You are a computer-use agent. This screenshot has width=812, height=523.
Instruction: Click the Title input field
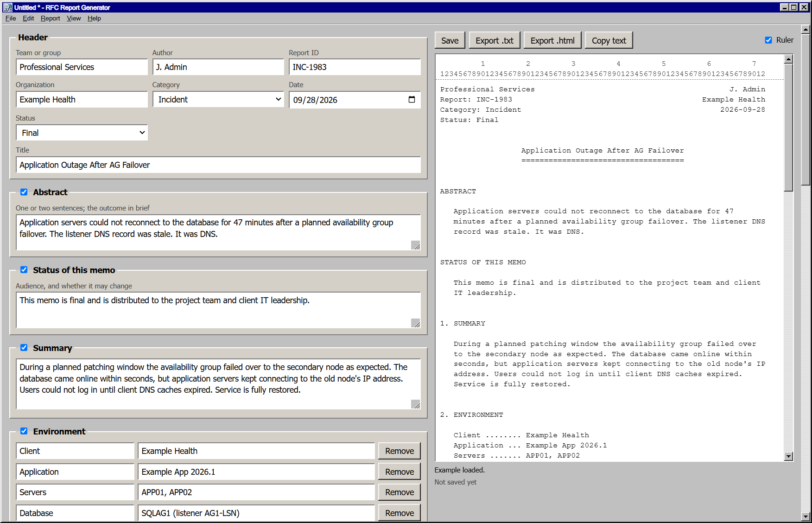coord(218,165)
